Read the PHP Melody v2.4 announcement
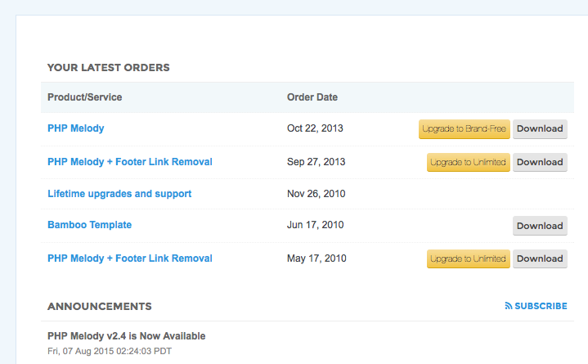588x364 pixels. point(126,336)
